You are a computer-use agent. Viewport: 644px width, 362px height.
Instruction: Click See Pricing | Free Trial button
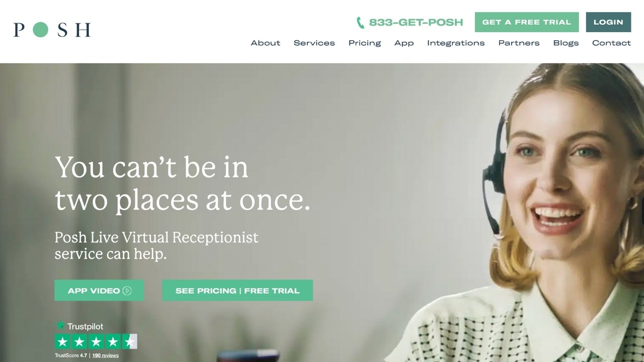coord(237,291)
